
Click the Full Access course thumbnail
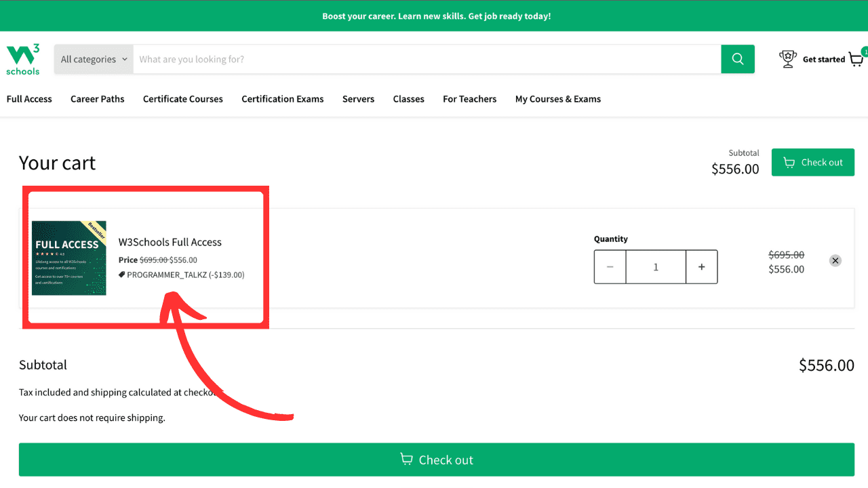click(68, 258)
